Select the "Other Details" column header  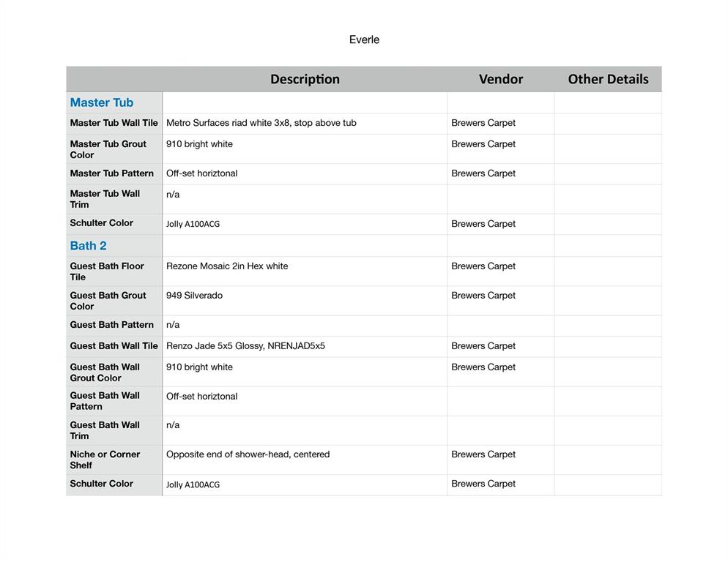pos(608,79)
